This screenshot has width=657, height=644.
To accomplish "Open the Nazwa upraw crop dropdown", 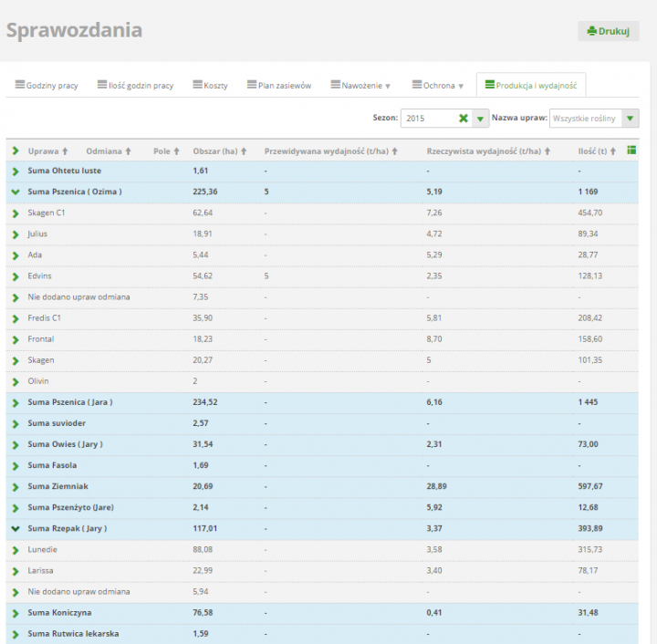I will point(631,119).
